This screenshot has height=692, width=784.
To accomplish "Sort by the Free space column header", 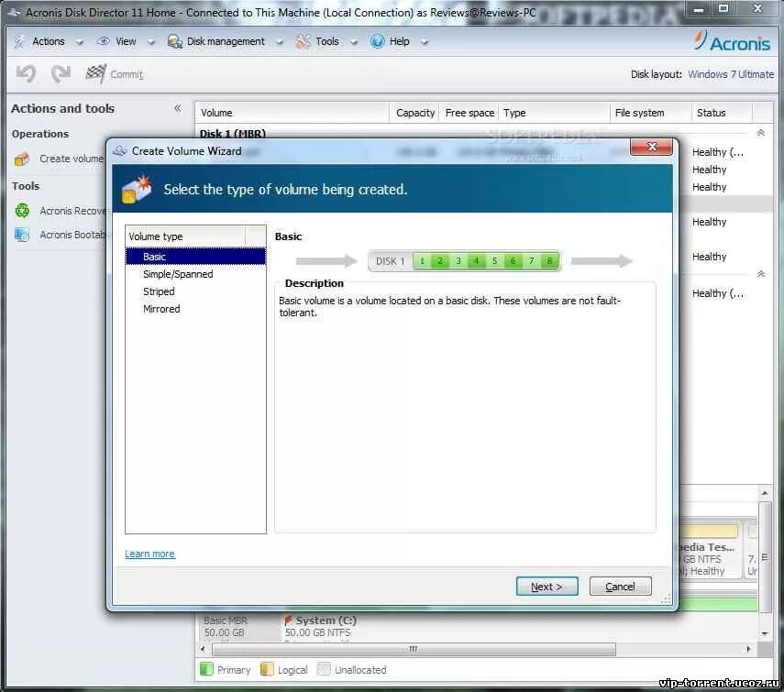I will (x=469, y=113).
